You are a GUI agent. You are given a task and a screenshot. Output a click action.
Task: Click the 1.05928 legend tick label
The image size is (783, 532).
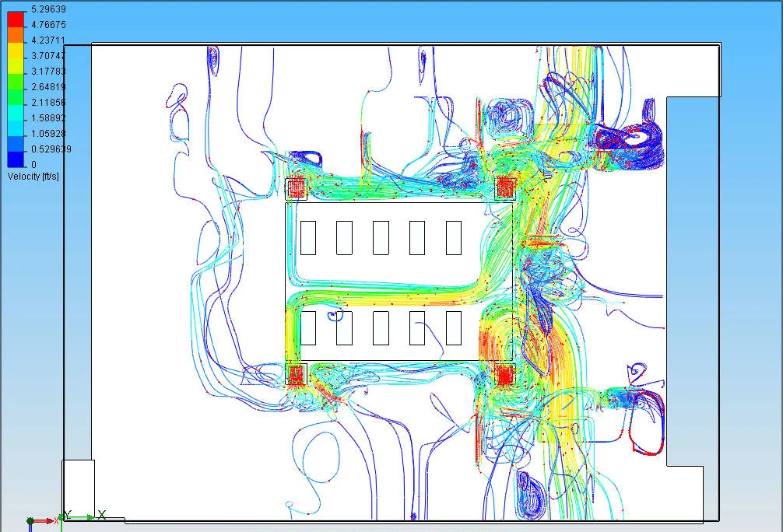pyautogui.click(x=48, y=133)
